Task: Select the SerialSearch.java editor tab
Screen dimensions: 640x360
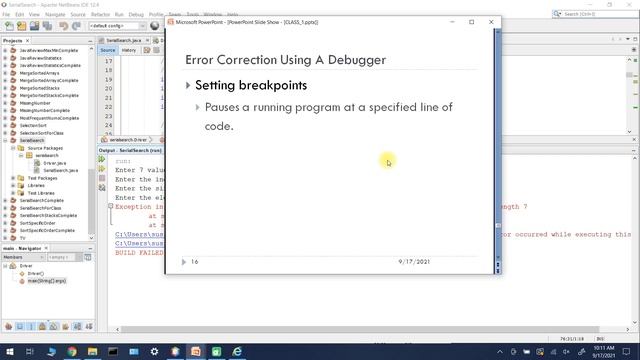Action: coord(124,40)
